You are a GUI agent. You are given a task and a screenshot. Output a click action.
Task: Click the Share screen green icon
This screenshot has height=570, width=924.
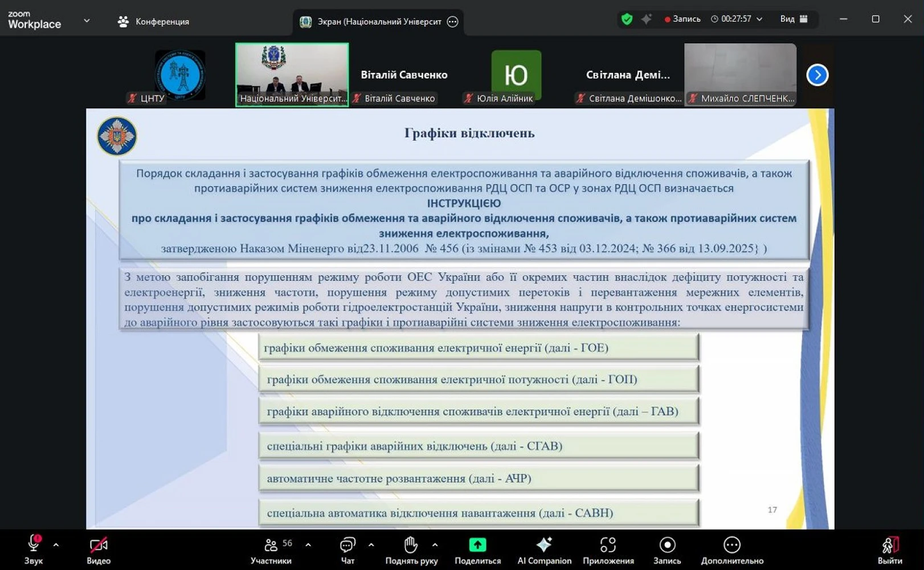point(477,545)
